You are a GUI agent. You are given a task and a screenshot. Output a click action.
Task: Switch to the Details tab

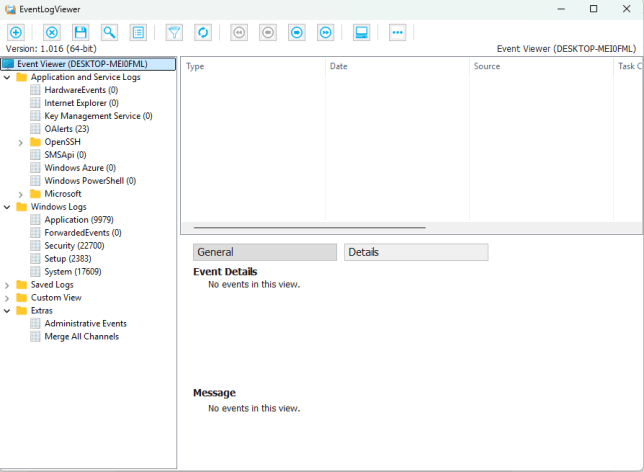pos(415,252)
